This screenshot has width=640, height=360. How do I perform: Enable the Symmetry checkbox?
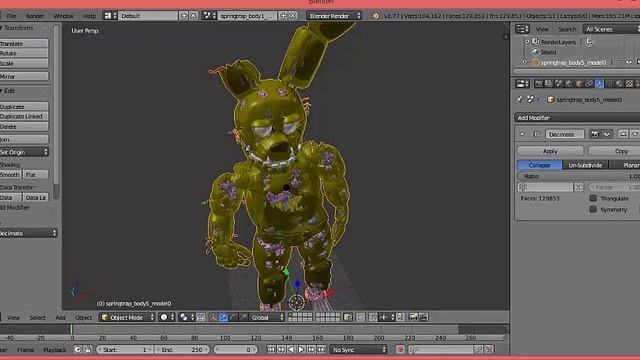pyautogui.click(x=593, y=209)
